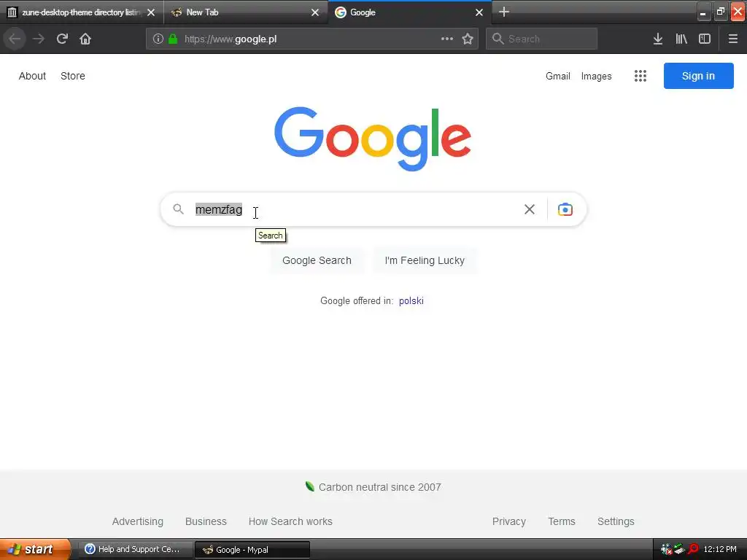Open the Store link
Viewport: 747px width, 560px height.
tap(73, 76)
